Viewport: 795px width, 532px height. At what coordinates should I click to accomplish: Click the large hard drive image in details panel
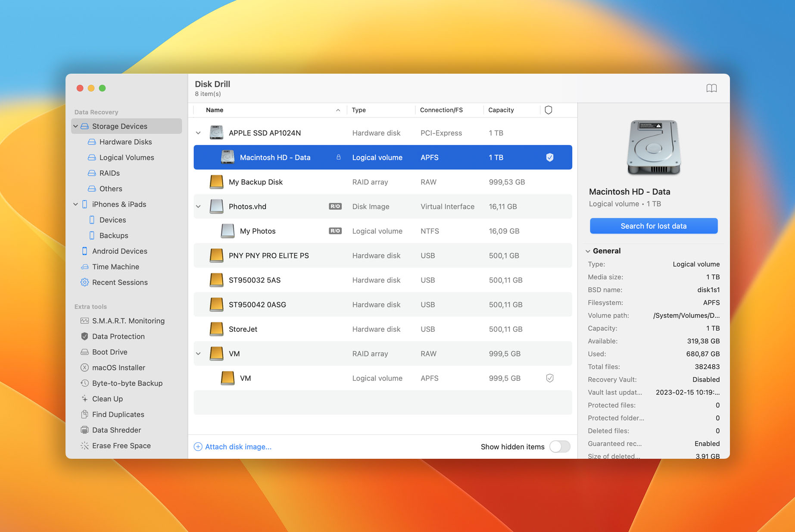click(x=654, y=148)
